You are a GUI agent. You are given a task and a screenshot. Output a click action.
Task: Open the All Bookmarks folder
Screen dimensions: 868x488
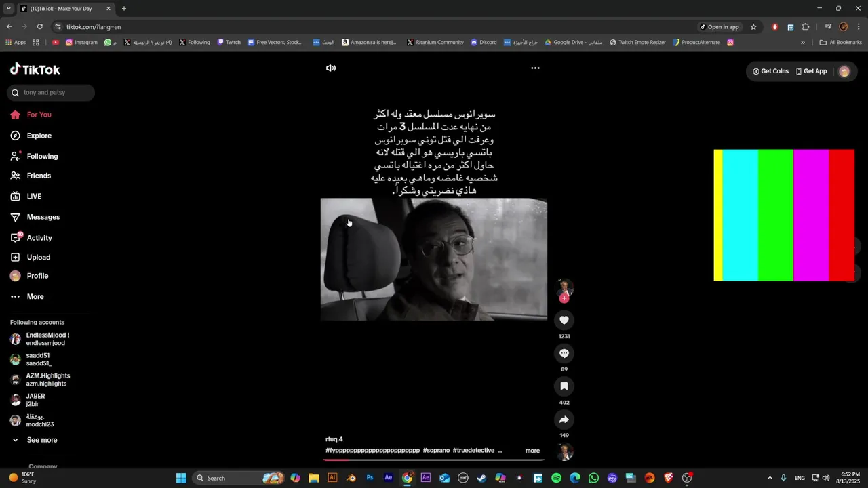tap(841, 42)
